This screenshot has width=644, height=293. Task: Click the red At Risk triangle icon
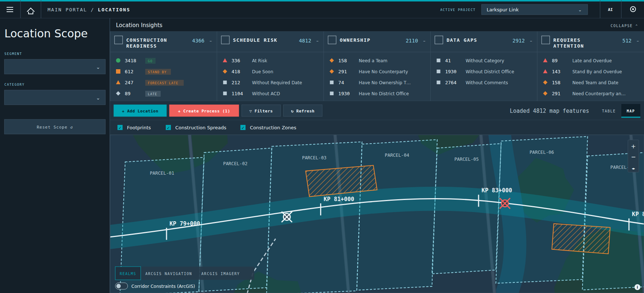(225, 60)
